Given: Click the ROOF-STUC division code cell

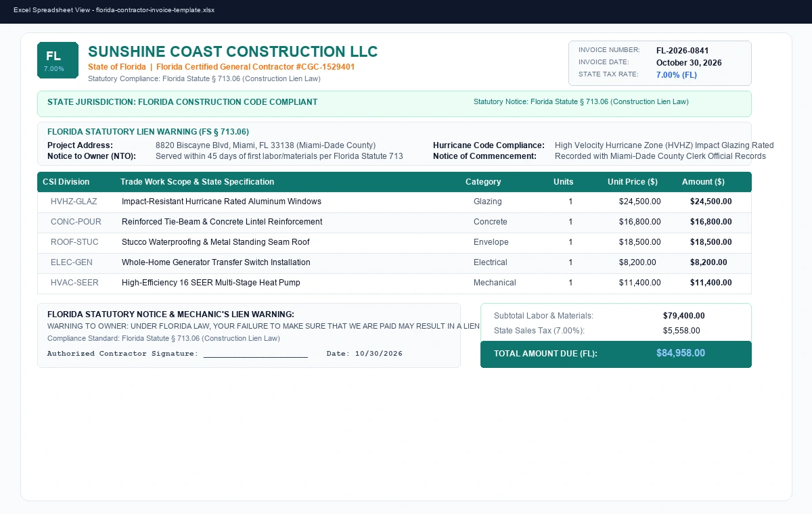Looking at the screenshot, I should tap(74, 242).
